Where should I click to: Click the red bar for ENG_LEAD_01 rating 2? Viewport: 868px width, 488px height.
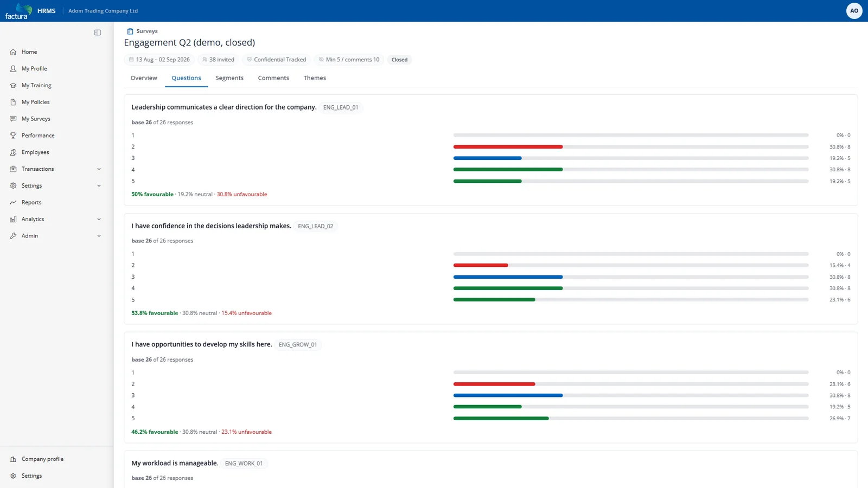click(x=508, y=147)
